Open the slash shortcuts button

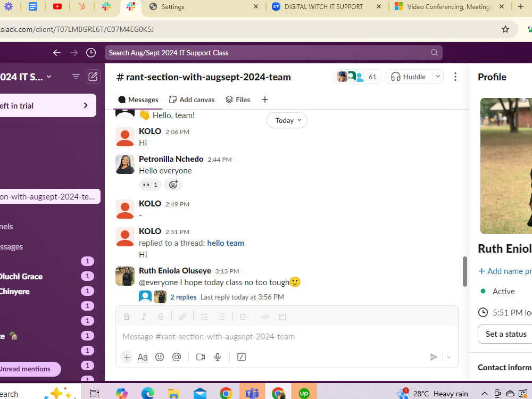click(x=241, y=357)
